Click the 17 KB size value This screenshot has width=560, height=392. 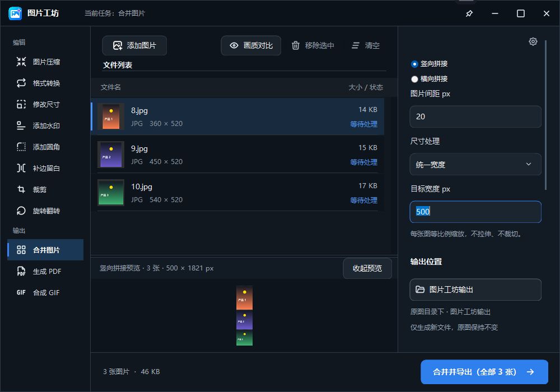pyautogui.click(x=368, y=186)
